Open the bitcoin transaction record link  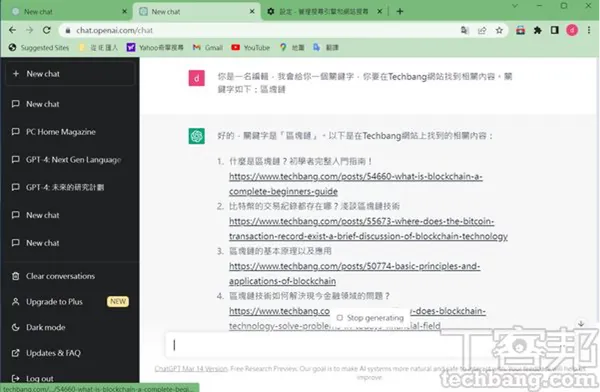tap(368, 229)
